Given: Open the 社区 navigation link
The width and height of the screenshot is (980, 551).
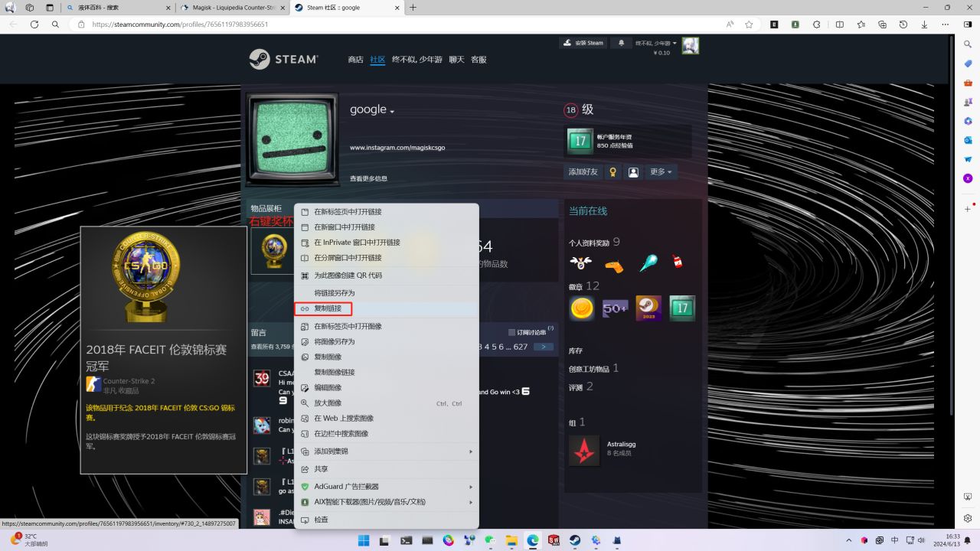Looking at the screenshot, I should (377, 60).
